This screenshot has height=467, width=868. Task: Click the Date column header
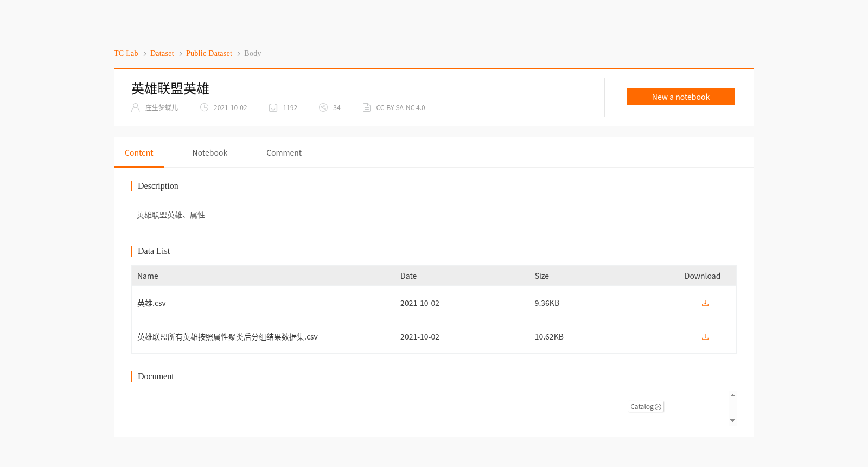click(409, 276)
